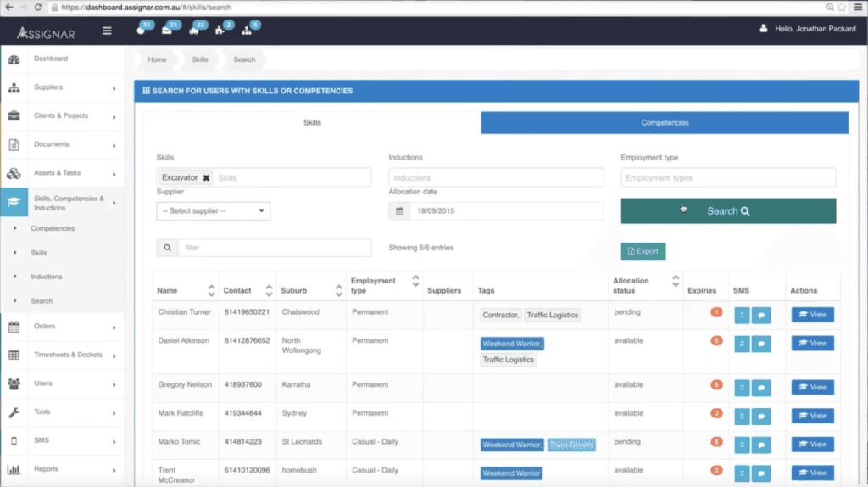Go to Home breadcrumb
This screenshot has height=487, width=868.
[157, 59]
